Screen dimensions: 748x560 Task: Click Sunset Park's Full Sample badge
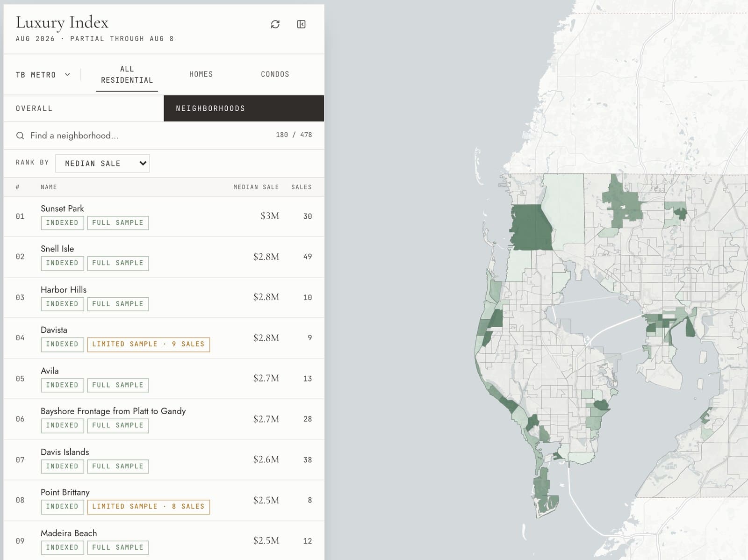pos(118,223)
